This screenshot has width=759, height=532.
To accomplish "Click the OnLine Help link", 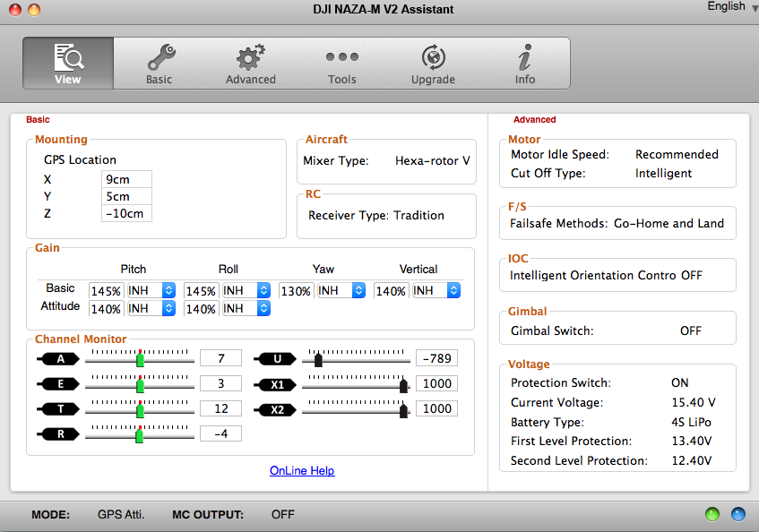I will [x=302, y=470].
